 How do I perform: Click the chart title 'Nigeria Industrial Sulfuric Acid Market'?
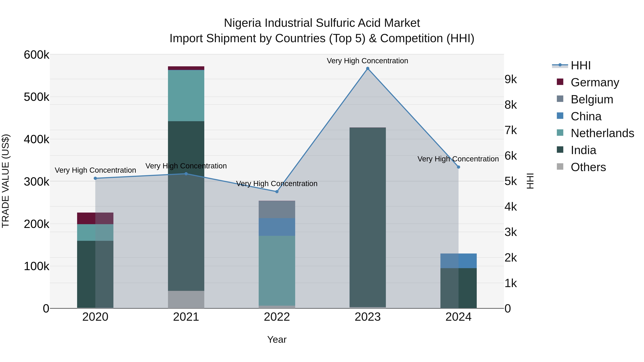coord(322,23)
